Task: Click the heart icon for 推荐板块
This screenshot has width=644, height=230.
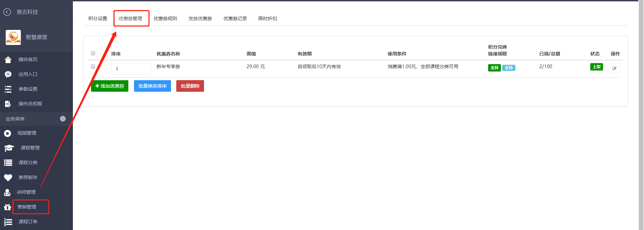Action: pyautogui.click(x=8, y=178)
